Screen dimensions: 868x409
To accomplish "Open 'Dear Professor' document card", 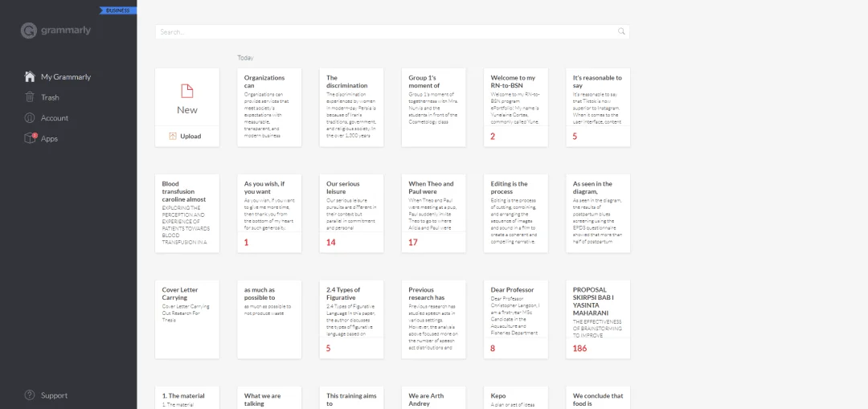I will coord(516,319).
